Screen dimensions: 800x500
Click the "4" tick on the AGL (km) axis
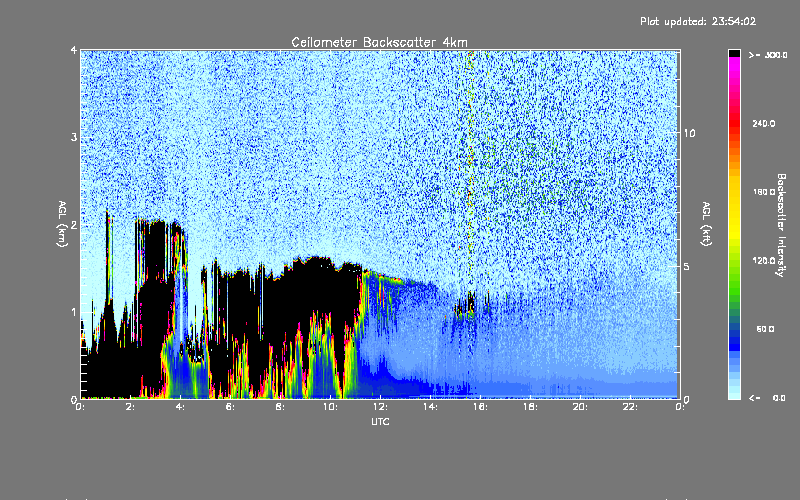click(74, 50)
